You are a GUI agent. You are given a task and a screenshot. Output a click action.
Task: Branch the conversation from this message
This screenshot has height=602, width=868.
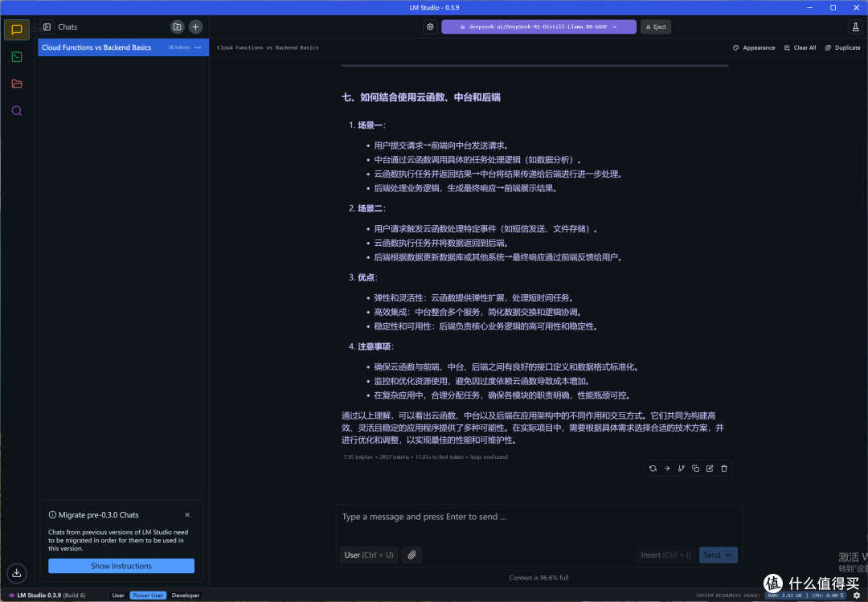(682, 468)
